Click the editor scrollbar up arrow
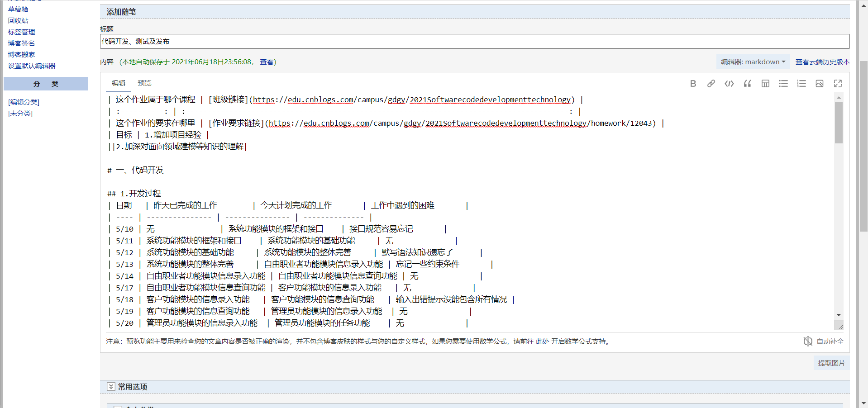The height and width of the screenshot is (408, 868). click(x=839, y=97)
